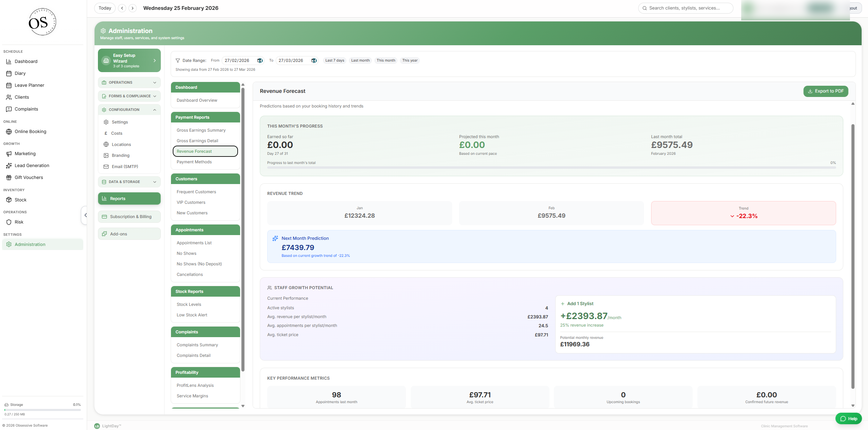Open the From date calendar picker icon
The width and height of the screenshot is (868, 430).
click(260, 61)
